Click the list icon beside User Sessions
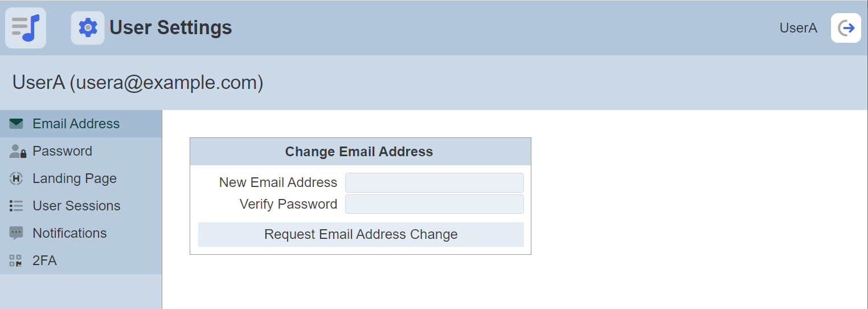 (16, 206)
